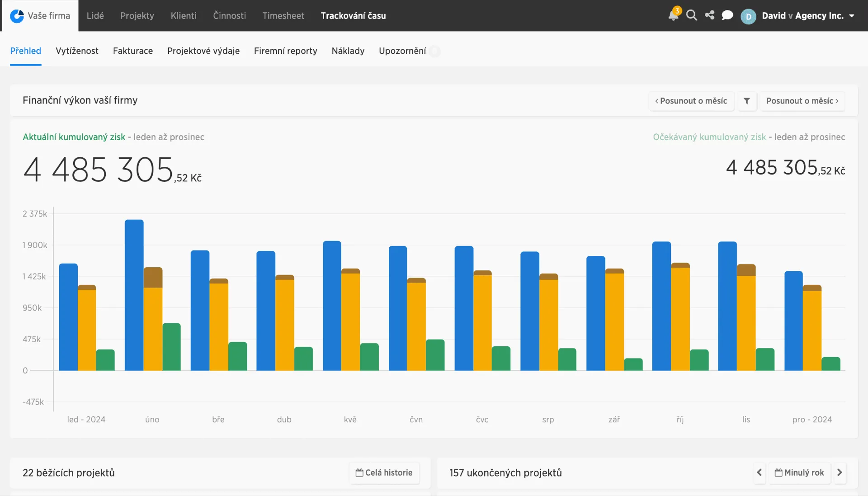Expand the Agency Inc. account dropdown arrow
The height and width of the screenshot is (496, 868).
coord(852,16)
